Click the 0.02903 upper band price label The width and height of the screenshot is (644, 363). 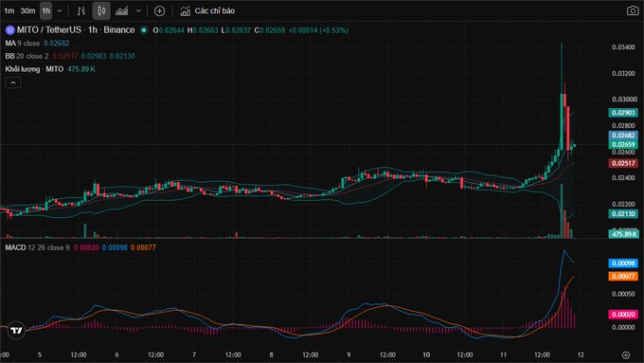coord(623,113)
